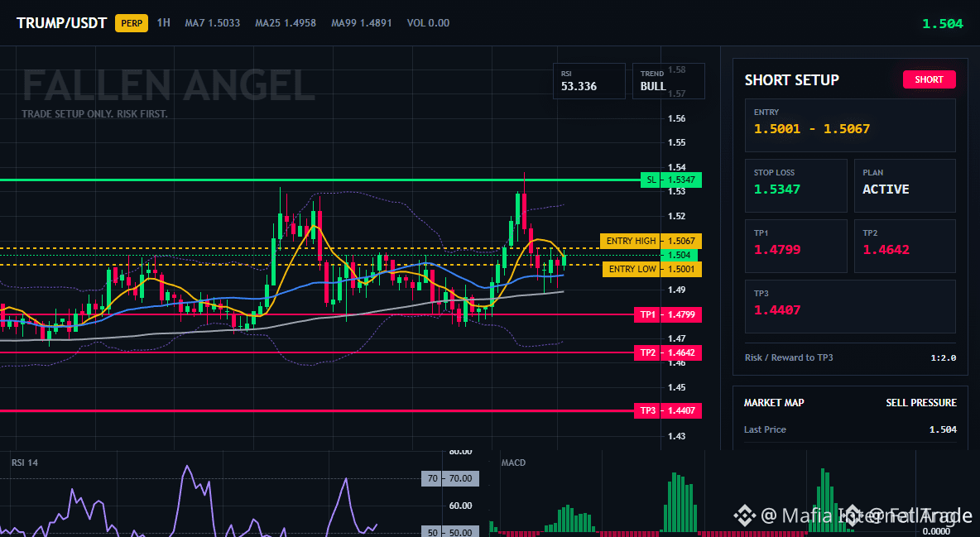
Task: Click the MACD sub-chart label
Action: [513, 463]
